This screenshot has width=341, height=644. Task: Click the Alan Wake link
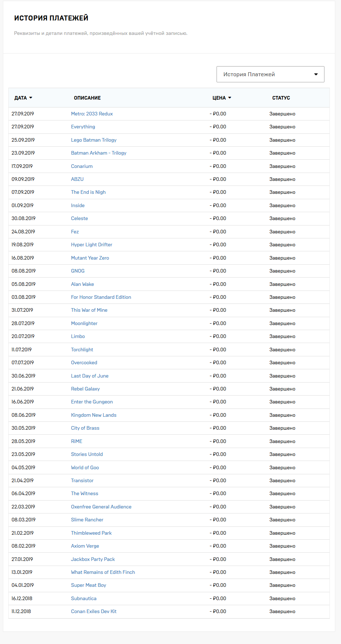[x=82, y=284]
